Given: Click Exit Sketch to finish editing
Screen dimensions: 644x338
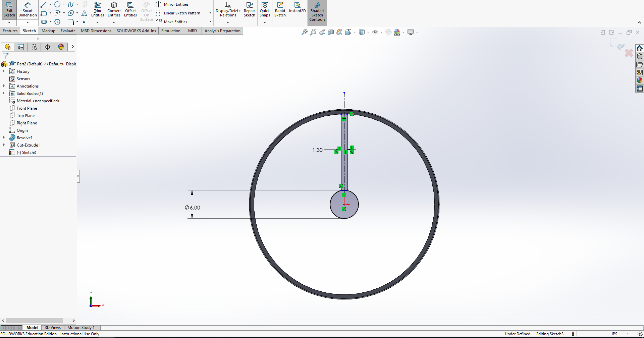Looking at the screenshot, I should coord(9,9).
